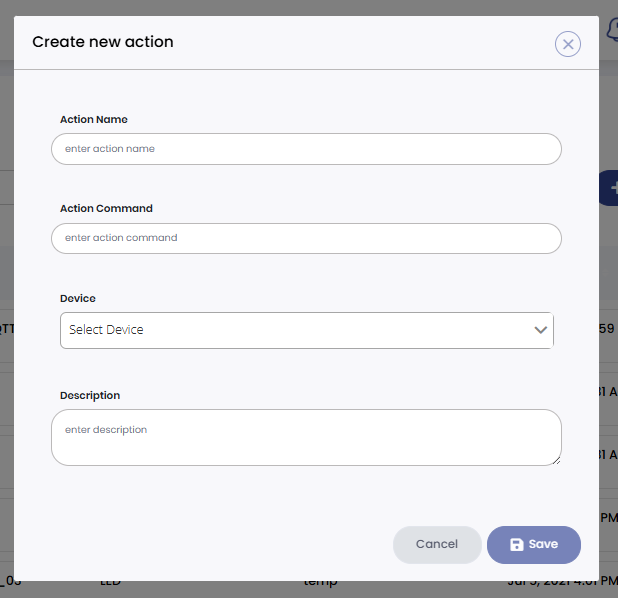Open the Select Device combo box

[300, 330]
